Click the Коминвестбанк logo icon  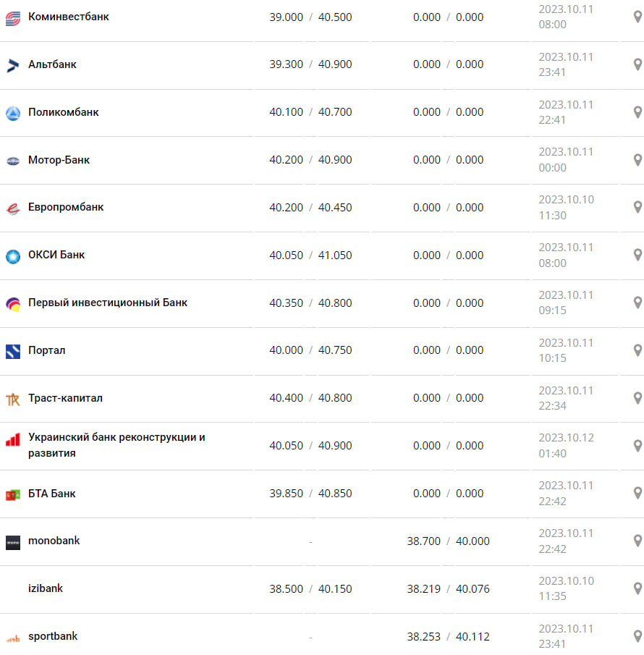click(13, 18)
